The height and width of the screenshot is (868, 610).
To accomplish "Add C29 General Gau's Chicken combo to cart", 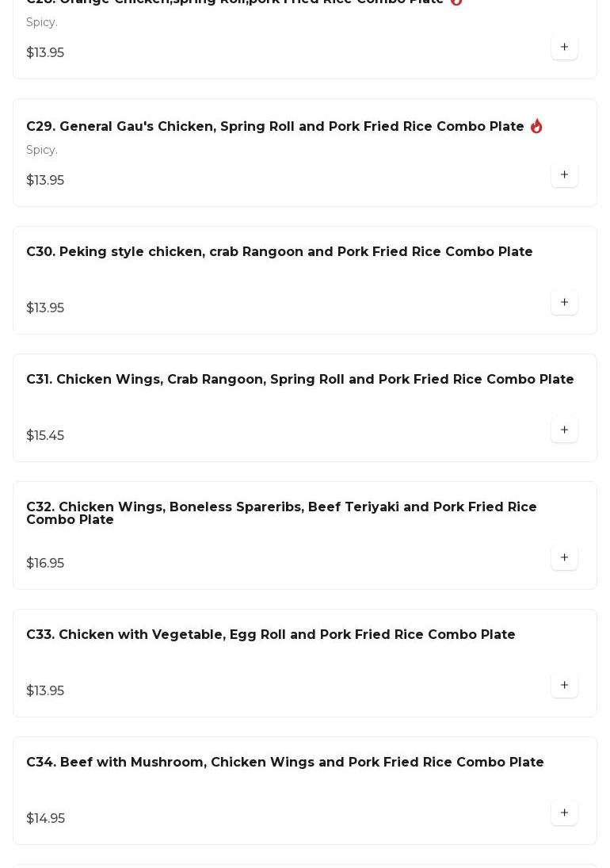I will pyautogui.click(x=564, y=174).
